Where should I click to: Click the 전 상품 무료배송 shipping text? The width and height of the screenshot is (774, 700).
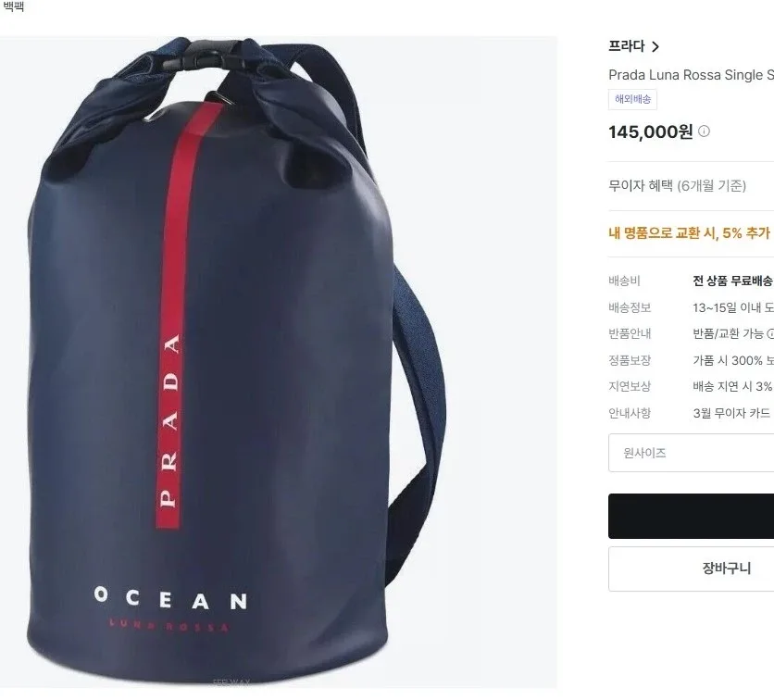click(733, 281)
